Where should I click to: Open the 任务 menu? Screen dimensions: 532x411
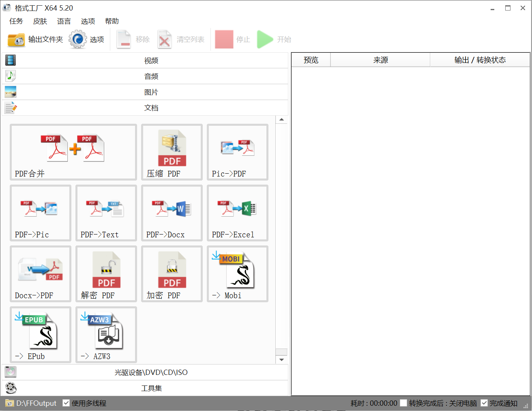pos(16,21)
